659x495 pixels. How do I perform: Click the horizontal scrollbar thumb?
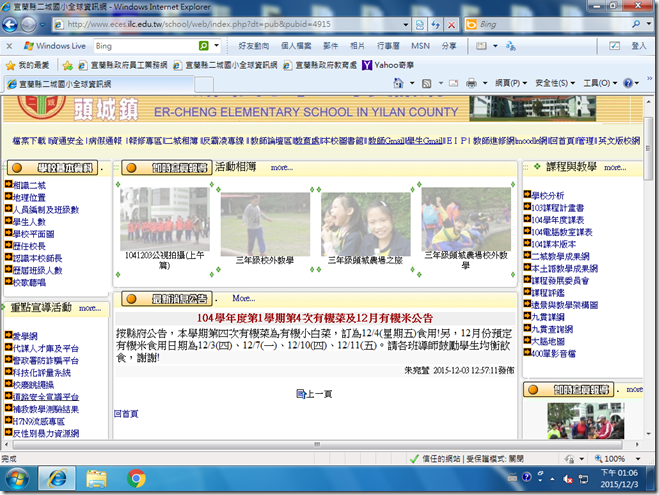click(x=317, y=445)
